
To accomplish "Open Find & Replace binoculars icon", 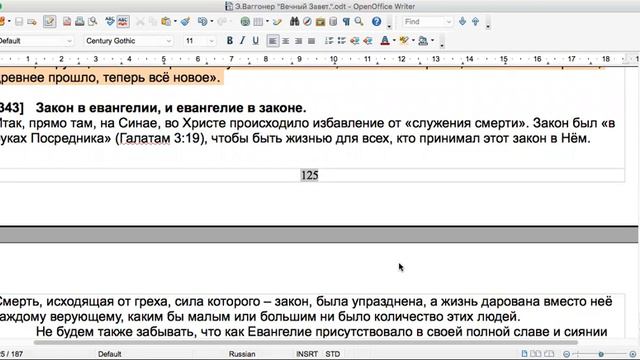I will pyautogui.click(x=294, y=22).
